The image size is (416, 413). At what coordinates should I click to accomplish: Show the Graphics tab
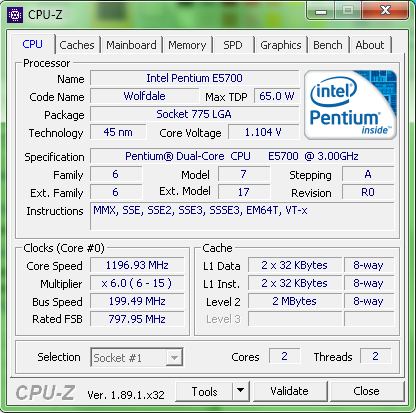coord(281,45)
